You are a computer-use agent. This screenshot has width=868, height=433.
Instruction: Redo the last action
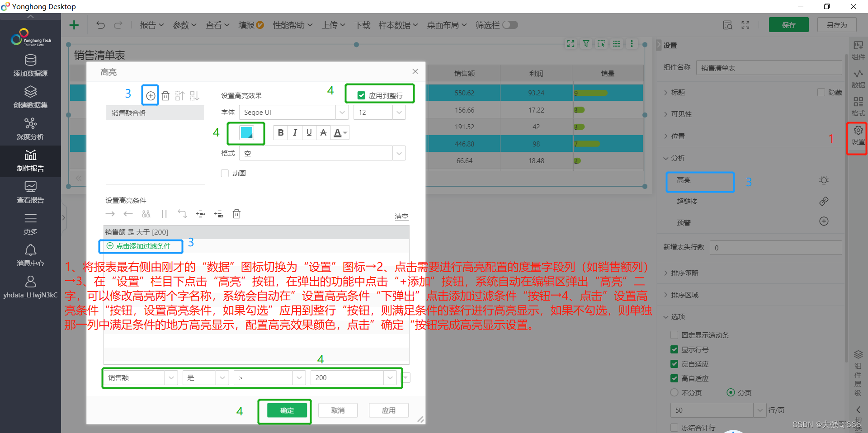118,25
